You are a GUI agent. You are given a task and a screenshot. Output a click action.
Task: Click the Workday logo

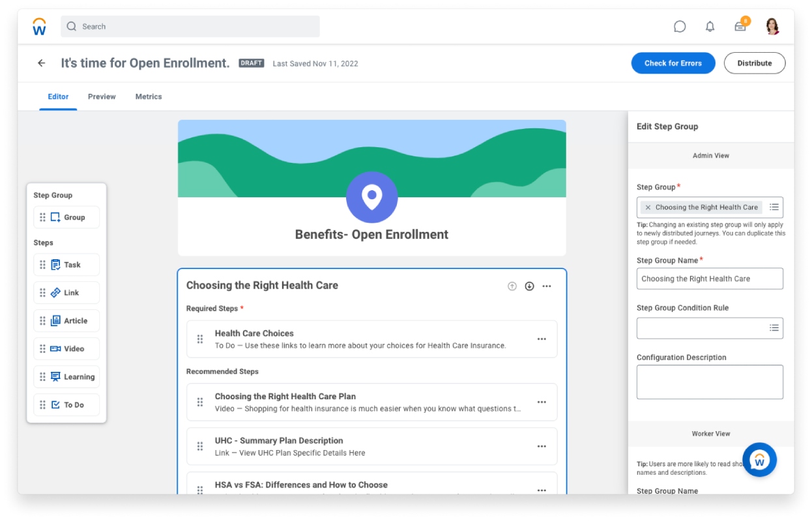point(39,27)
